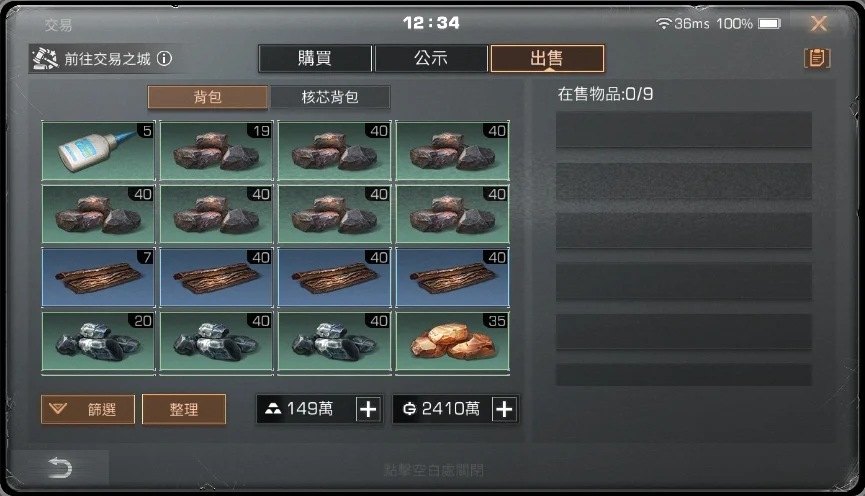The width and height of the screenshot is (865, 496).
Task: Close the trading window with the X
Action: click(819, 23)
